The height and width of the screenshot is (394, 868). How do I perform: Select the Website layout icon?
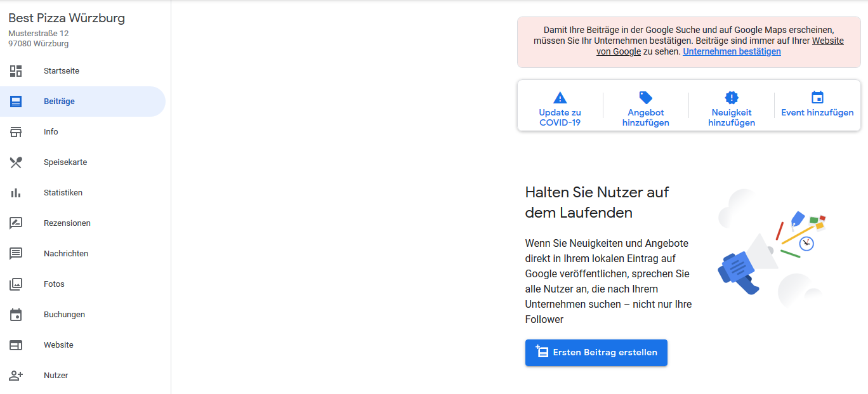(16, 345)
